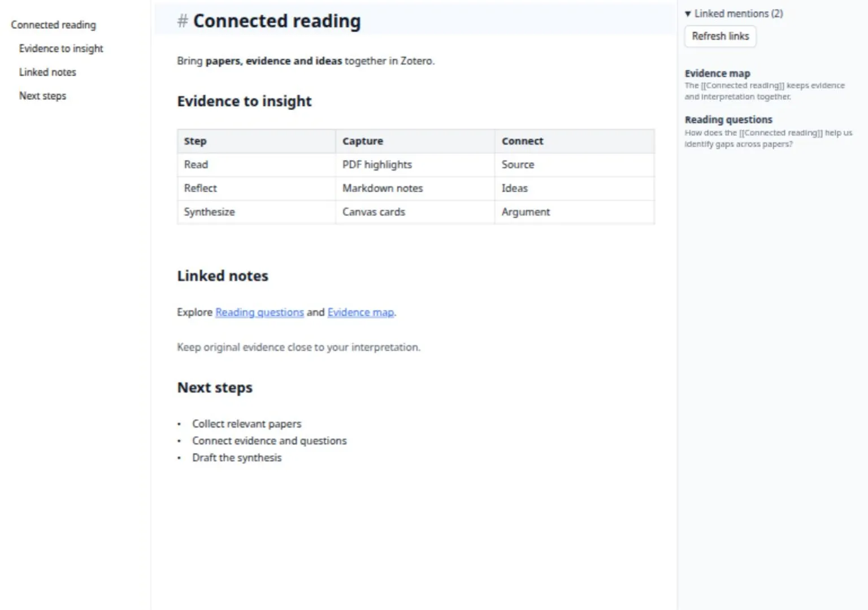868x610 pixels.
Task: Click the Refresh links button
Action: [720, 36]
